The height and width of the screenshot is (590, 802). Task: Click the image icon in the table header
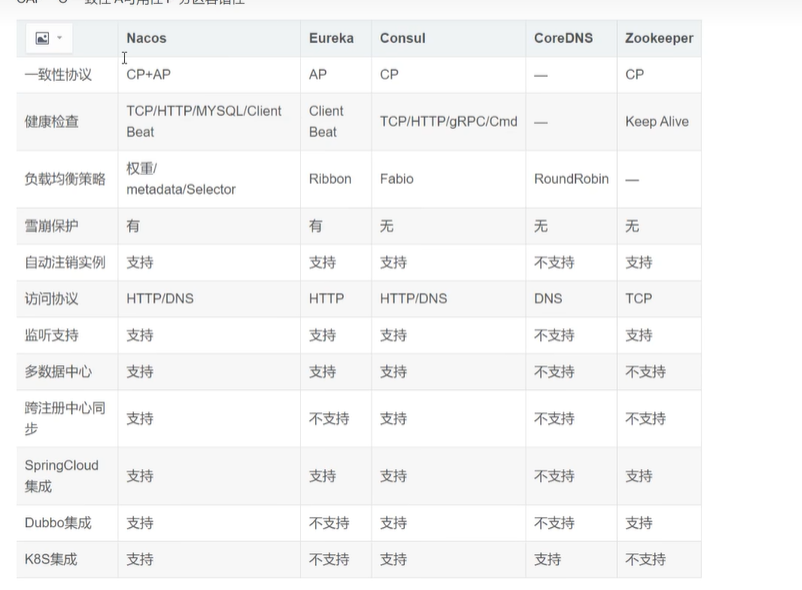42,38
